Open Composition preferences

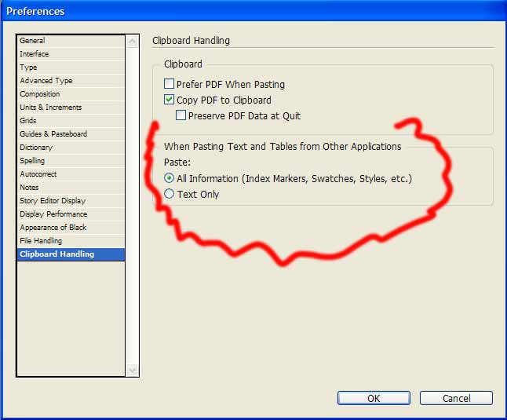coord(71,94)
